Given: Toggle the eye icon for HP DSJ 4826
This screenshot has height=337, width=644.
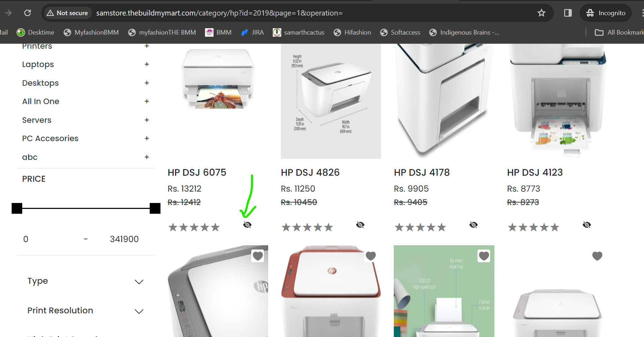Looking at the screenshot, I should 360,225.
